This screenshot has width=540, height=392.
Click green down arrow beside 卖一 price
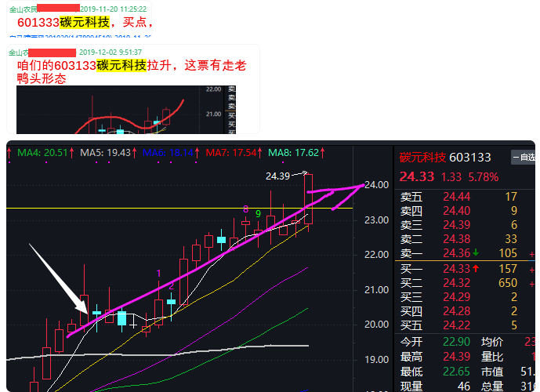pos(476,252)
